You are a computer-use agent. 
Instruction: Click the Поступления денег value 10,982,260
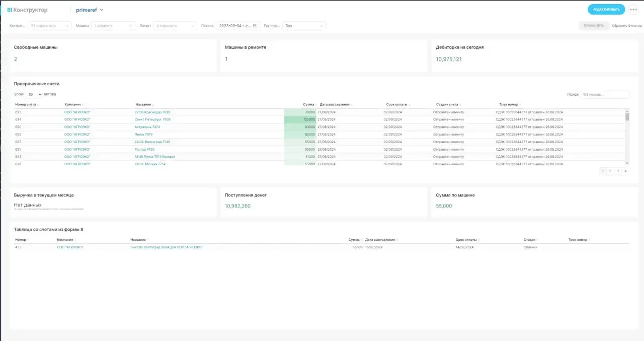(237, 206)
